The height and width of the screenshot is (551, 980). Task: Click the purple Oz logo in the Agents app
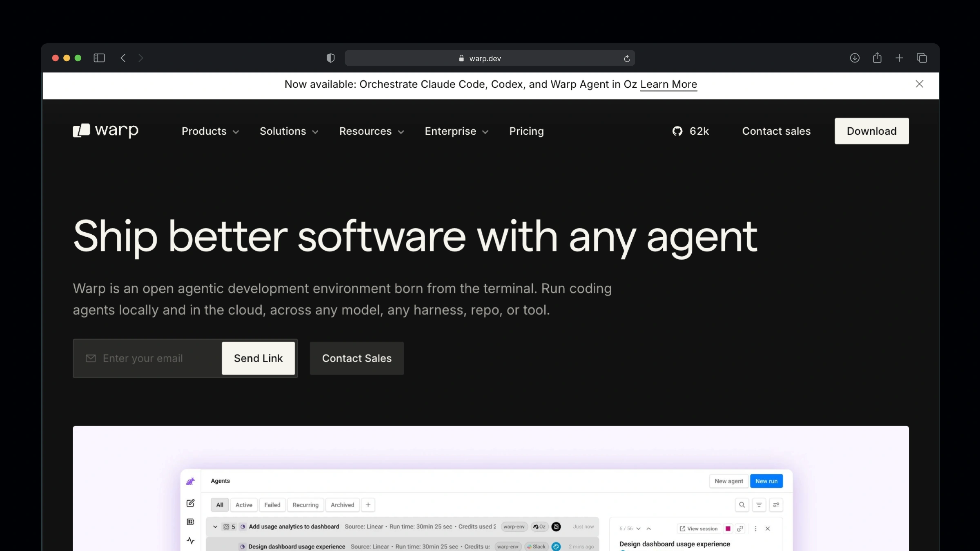coord(190,481)
